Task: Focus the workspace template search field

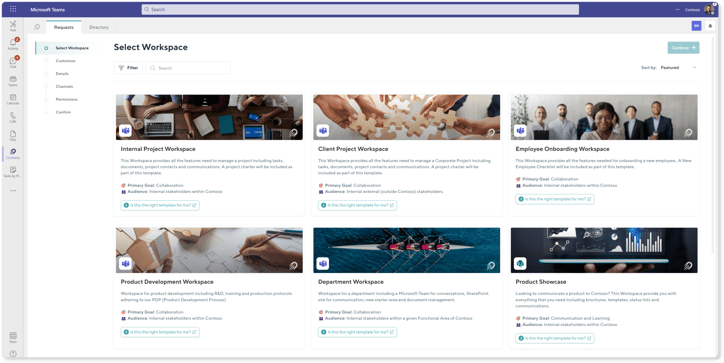Action: tap(188, 68)
